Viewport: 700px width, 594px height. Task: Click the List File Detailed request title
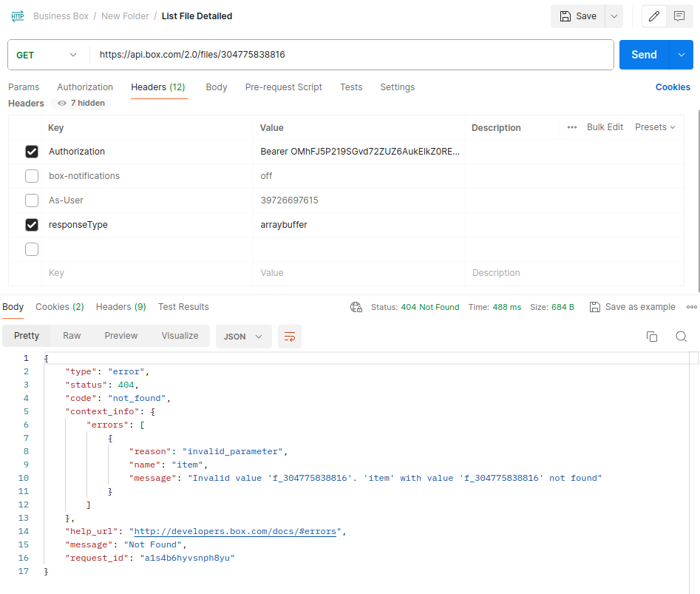(197, 16)
